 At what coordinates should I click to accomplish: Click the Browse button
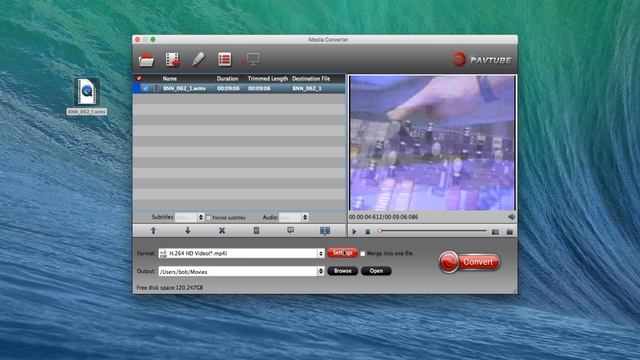pos(342,271)
